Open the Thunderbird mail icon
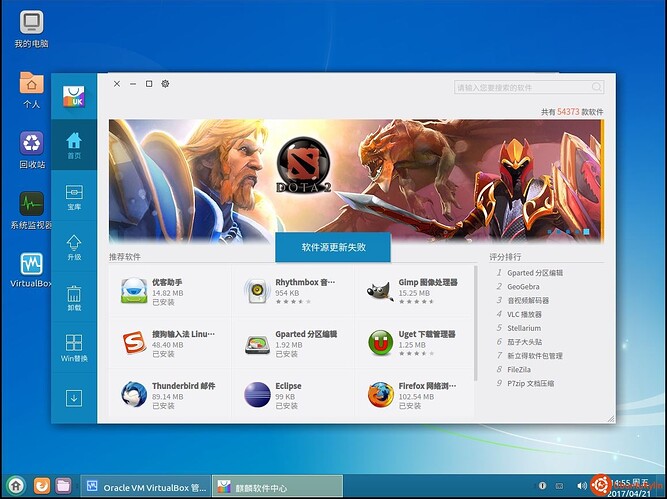The width and height of the screenshot is (667, 499). [134, 394]
